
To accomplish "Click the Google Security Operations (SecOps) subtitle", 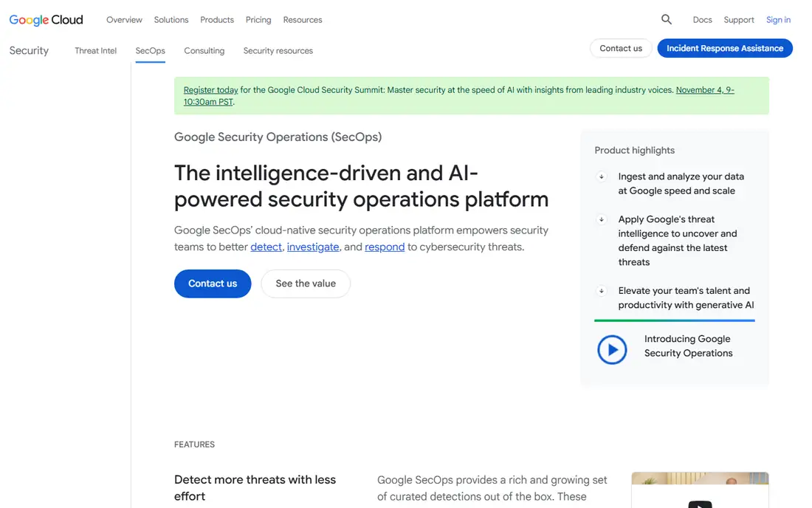I will pyautogui.click(x=278, y=137).
